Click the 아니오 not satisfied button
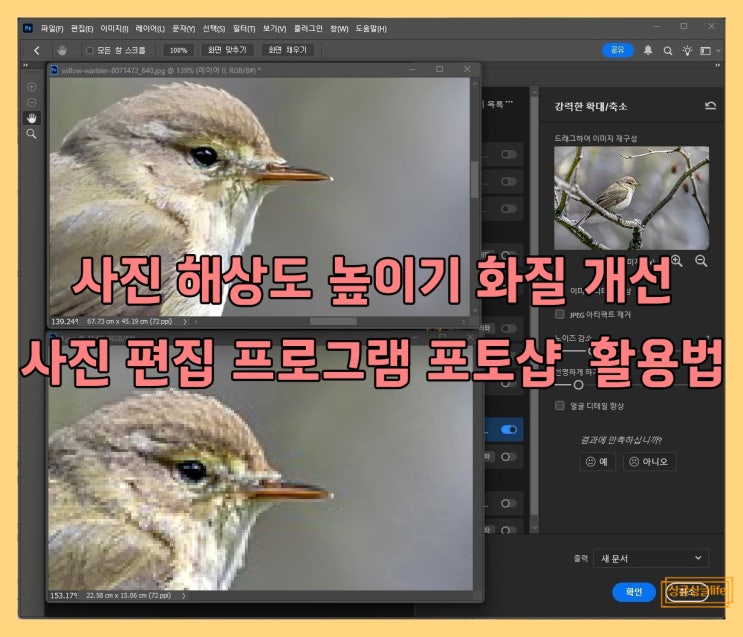This screenshot has width=743, height=637. click(649, 461)
